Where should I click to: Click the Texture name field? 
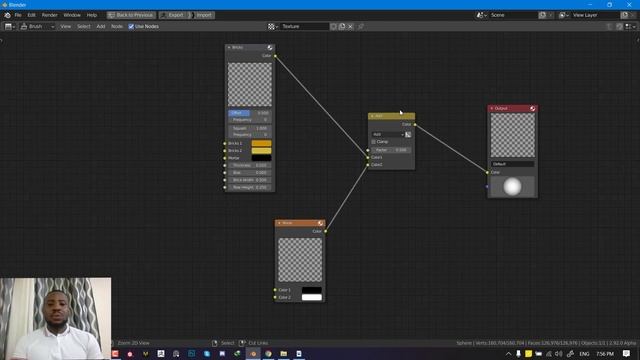(x=304, y=27)
